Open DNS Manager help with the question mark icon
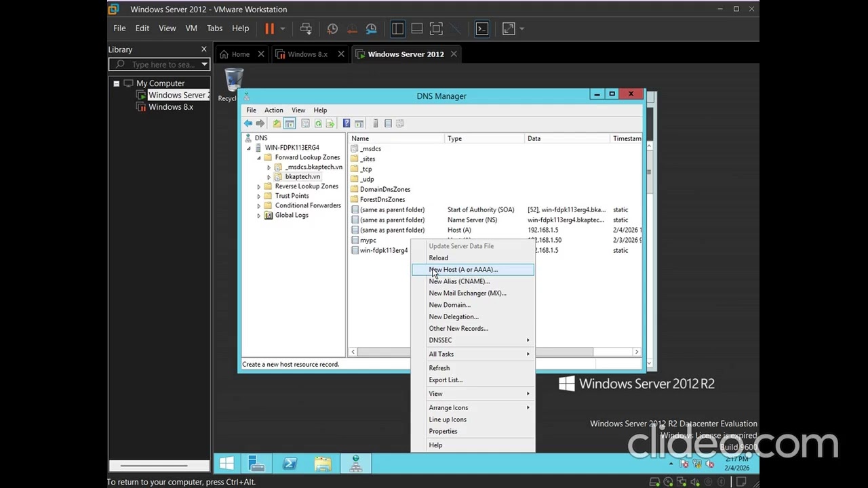This screenshot has height=488, width=868. click(347, 123)
